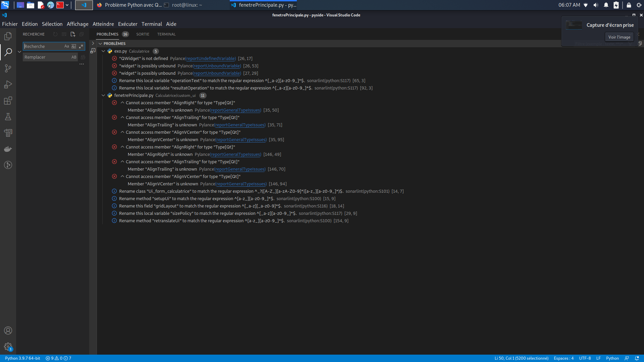The height and width of the screenshot is (362, 644).
Task: Toggle Match Whole Word in search box
Action: coord(74,46)
